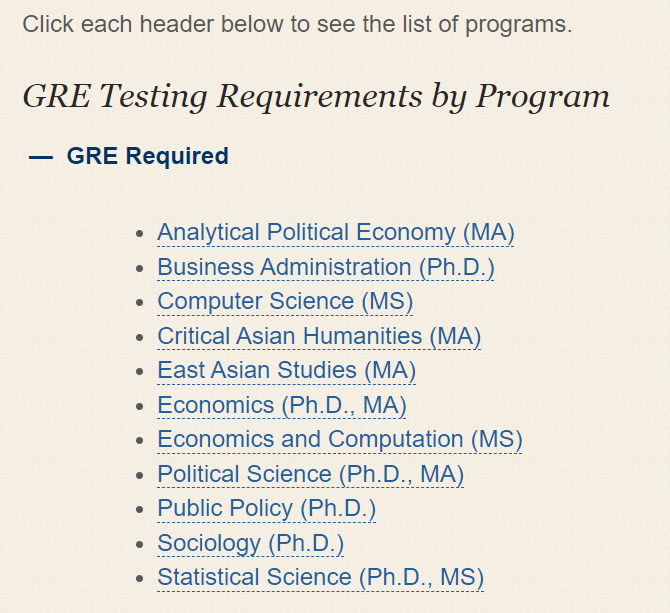Click bullet beside Statistical Science entry
The image size is (670, 613).
[139, 578]
